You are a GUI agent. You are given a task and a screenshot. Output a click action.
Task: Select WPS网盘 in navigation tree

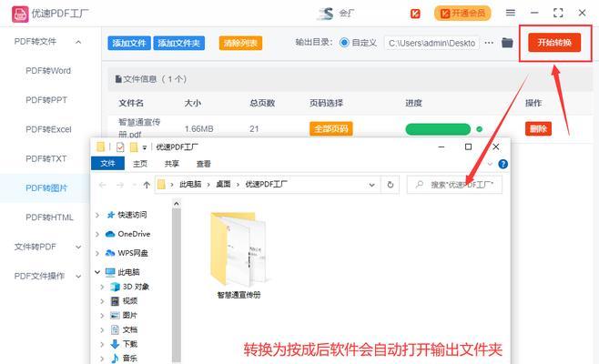click(133, 253)
